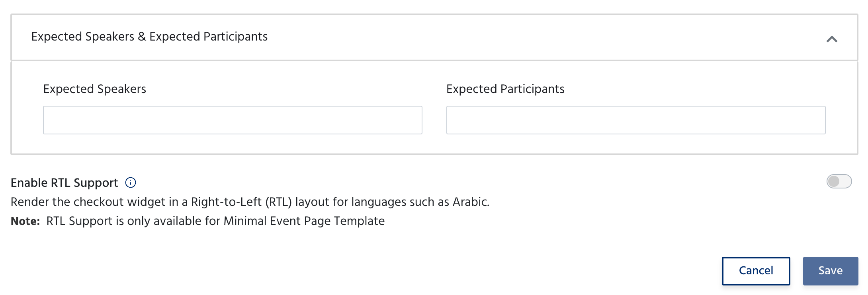Turn on Right-to-Left layout switch

click(x=839, y=181)
